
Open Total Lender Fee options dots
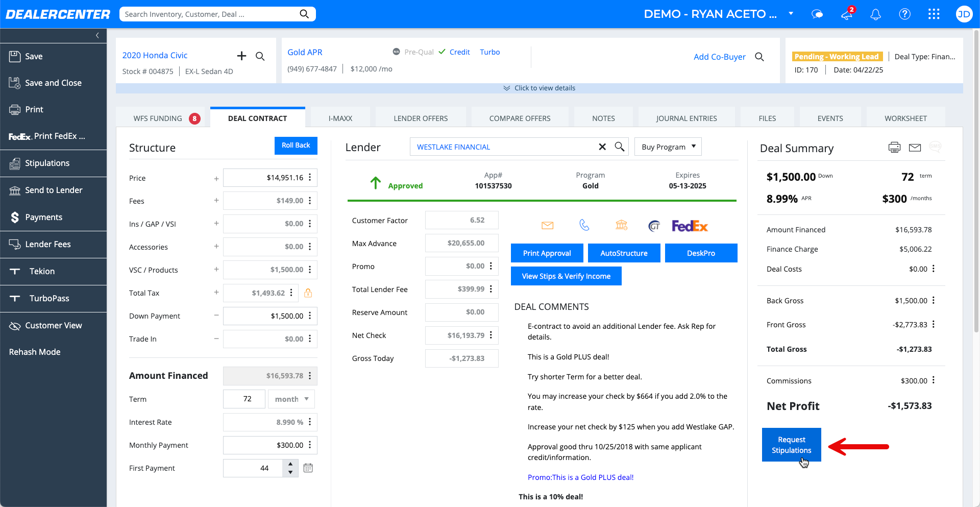[491, 289]
